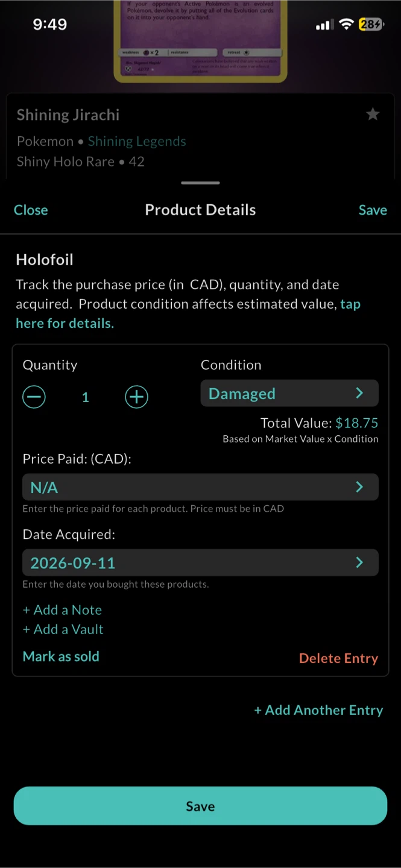The width and height of the screenshot is (401, 868).
Task: Select Add a Vault
Action: coord(63,629)
